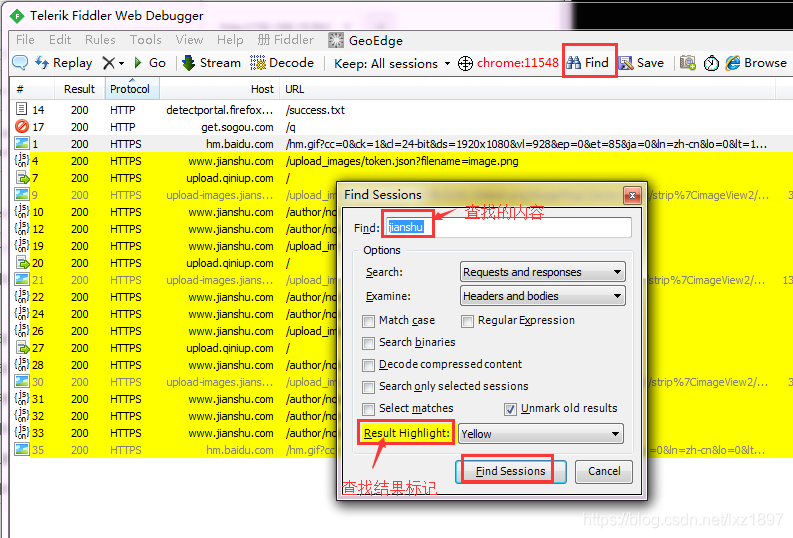
Task: Click the Find binoculars button in toolbar
Action: tap(588, 62)
